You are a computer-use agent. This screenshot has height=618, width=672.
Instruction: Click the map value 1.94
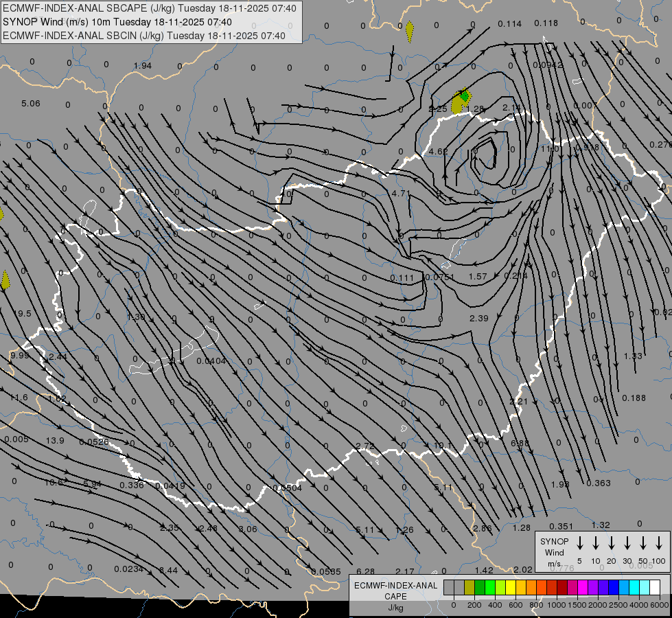(x=143, y=66)
